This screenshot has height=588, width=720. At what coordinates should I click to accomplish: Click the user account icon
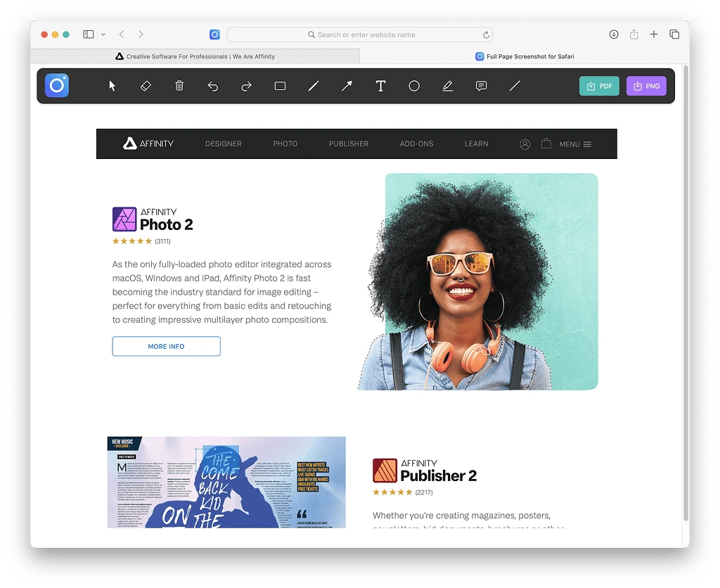[525, 144]
